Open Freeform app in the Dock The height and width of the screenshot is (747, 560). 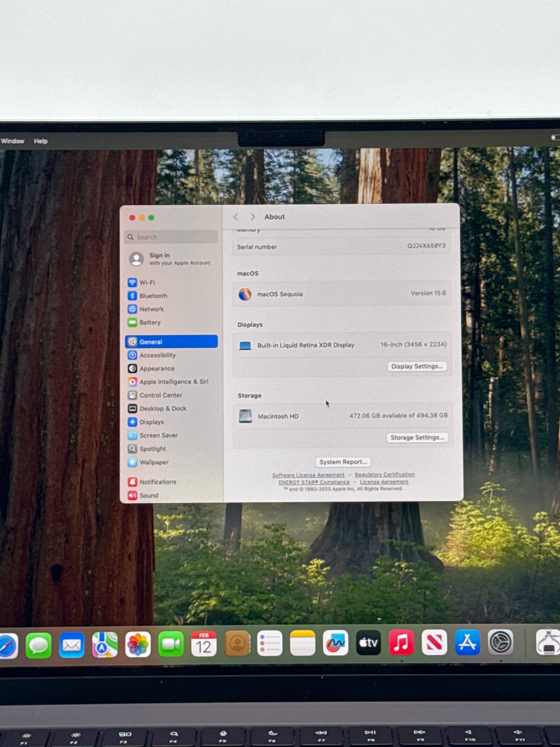point(335,643)
